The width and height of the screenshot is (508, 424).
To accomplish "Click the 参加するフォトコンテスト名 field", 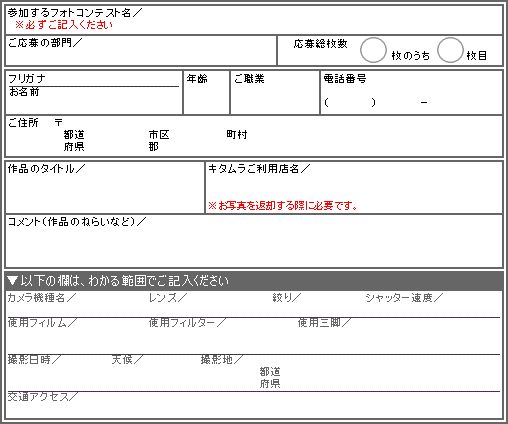I will [254, 20].
